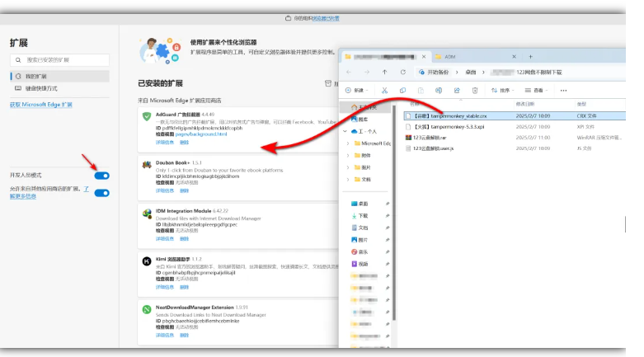Viewport: 644px width, 357px height.
Task: Open Get Microsoft Edge extensions link
Action: (x=41, y=105)
